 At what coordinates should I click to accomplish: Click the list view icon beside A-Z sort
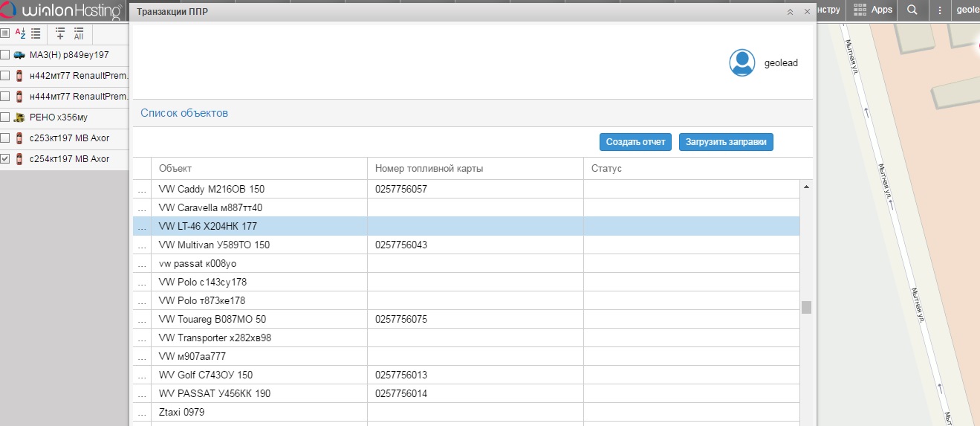coord(36,33)
